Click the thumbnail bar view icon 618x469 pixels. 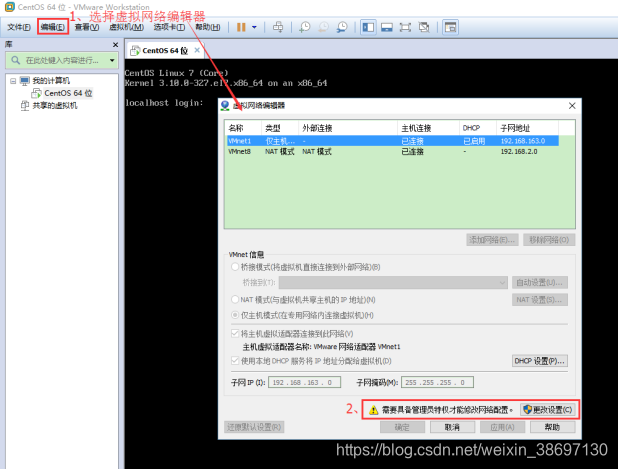[387, 27]
